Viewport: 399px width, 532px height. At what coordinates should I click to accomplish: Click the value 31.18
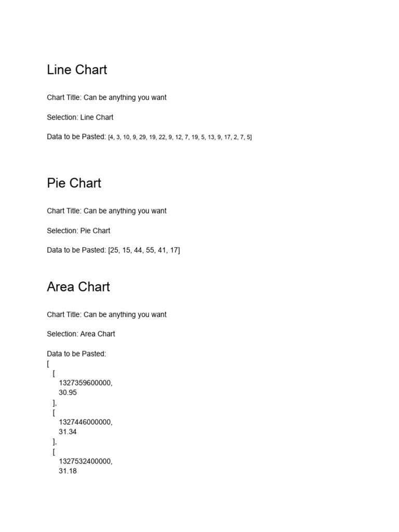coord(68,471)
